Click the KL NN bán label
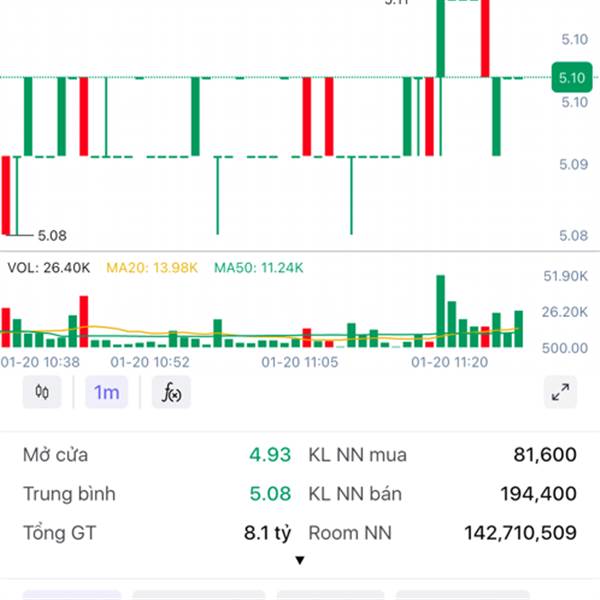Viewport: 600px width, 600px height. click(355, 494)
